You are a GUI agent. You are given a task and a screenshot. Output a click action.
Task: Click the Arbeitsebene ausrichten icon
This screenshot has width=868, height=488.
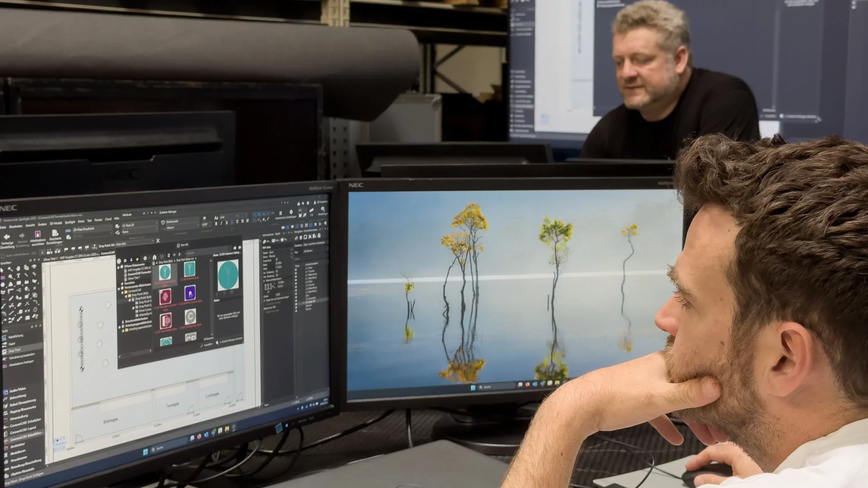(x=38, y=235)
